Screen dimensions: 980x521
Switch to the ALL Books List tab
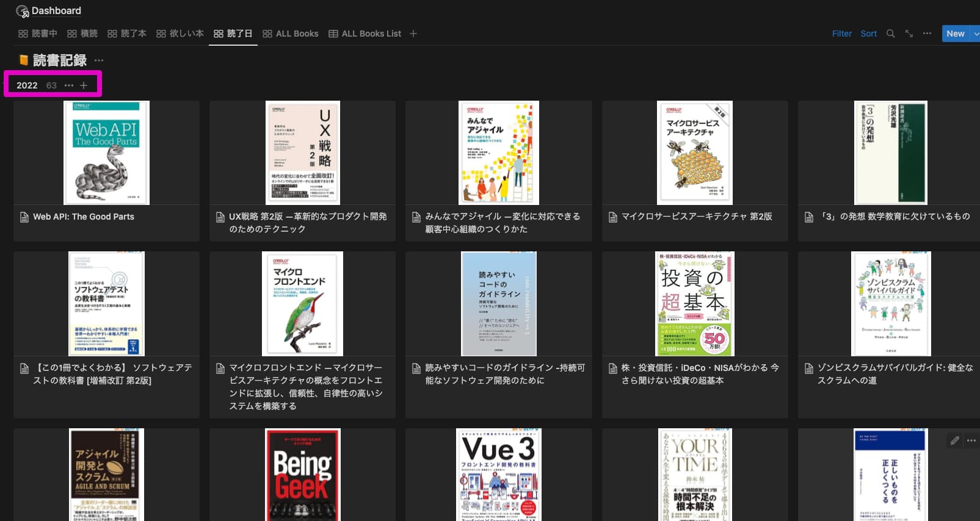[365, 34]
